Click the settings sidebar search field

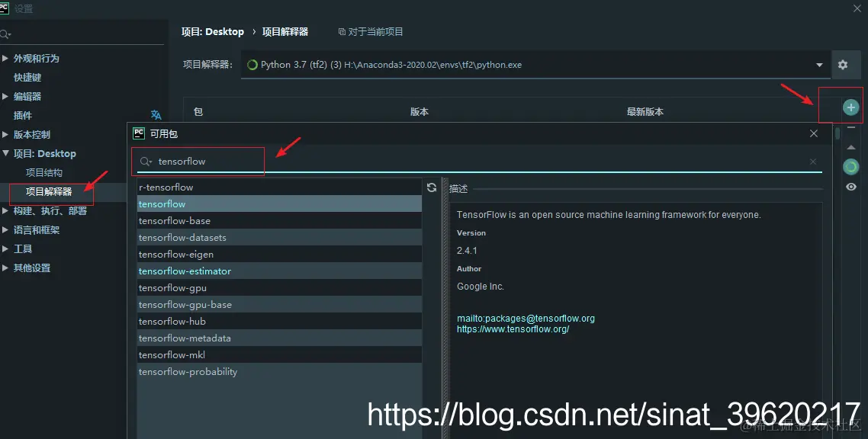83,34
